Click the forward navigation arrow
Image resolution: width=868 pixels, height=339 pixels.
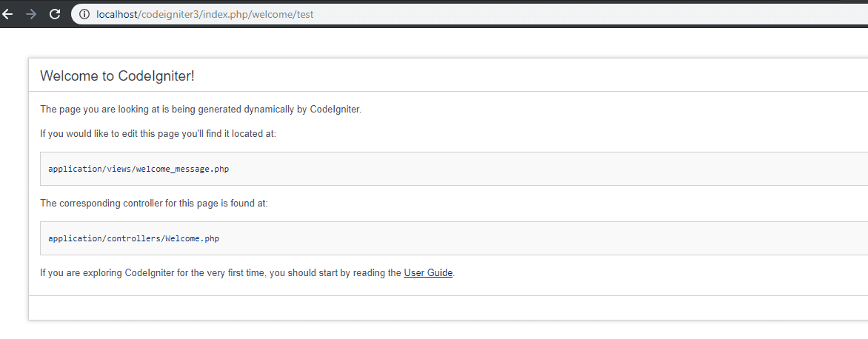pos(31,14)
